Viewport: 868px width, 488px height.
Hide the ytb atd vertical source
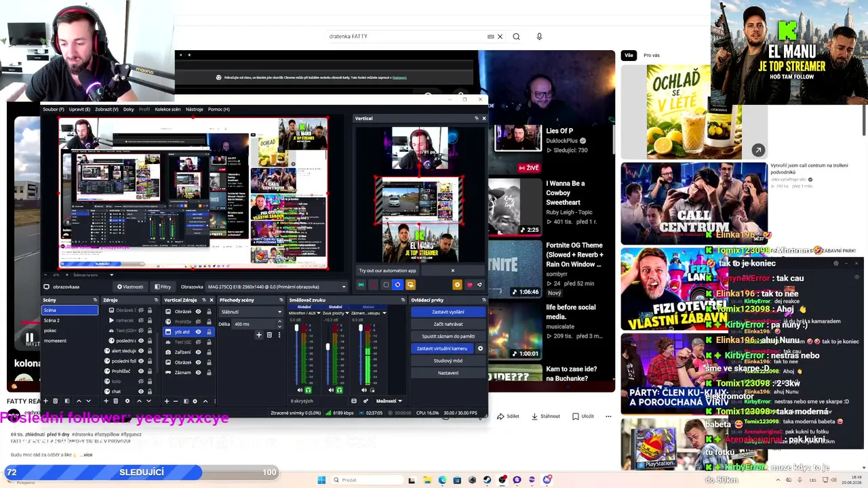tap(198, 332)
